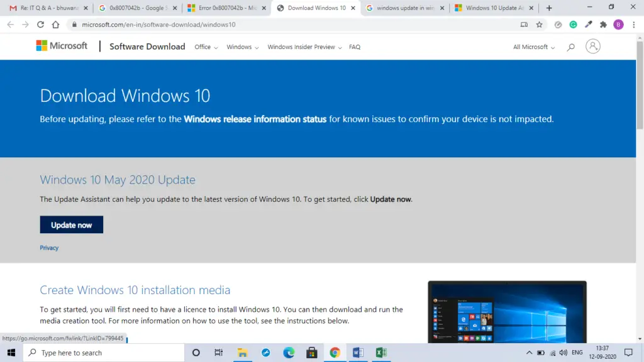The height and width of the screenshot is (362, 644).
Task: Open the browser home page
Action: tap(55, 25)
